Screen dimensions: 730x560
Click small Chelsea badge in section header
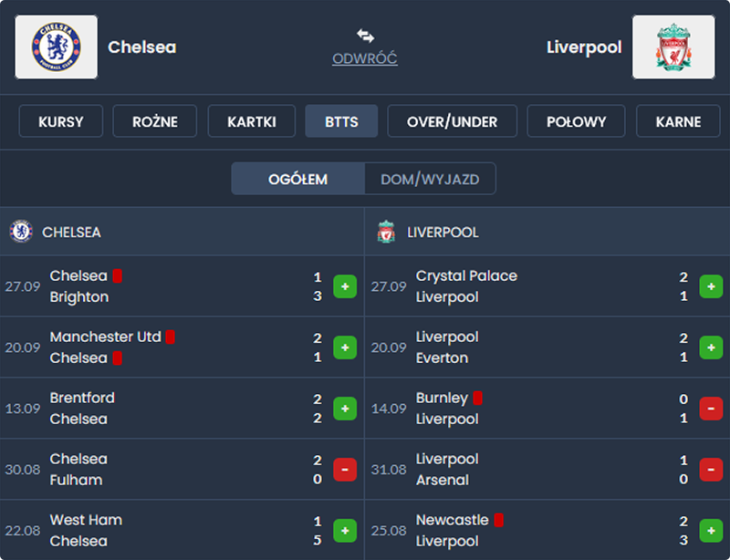point(21,232)
